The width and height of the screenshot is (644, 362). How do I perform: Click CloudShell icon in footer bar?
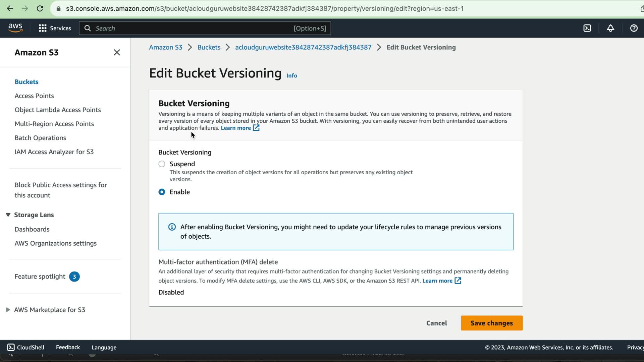pyautogui.click(x=11, y=347)
